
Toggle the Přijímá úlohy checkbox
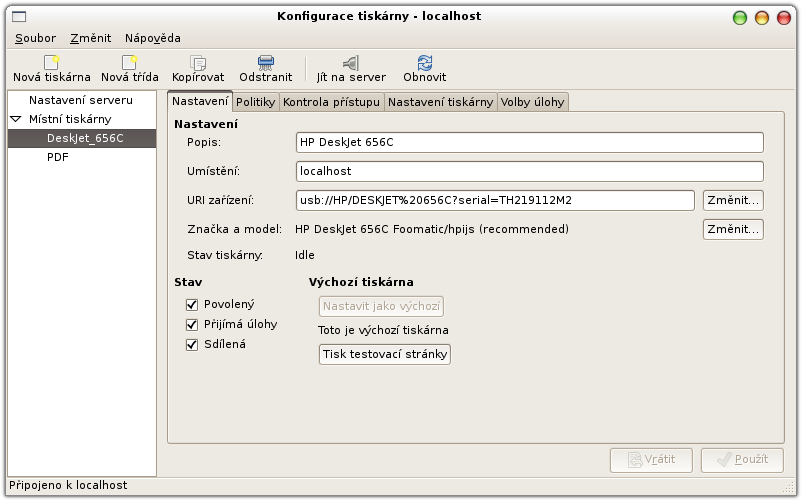pos(192,325)
